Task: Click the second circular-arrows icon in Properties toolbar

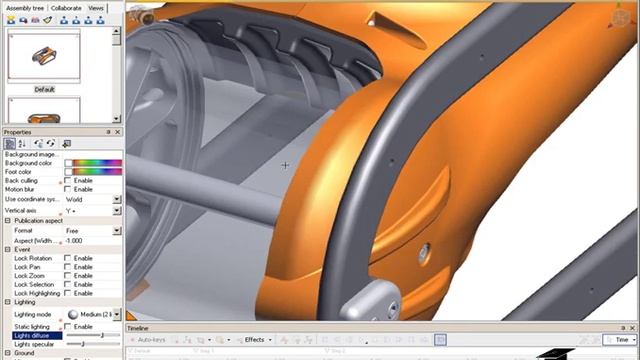Action: [x=51, y=143]
